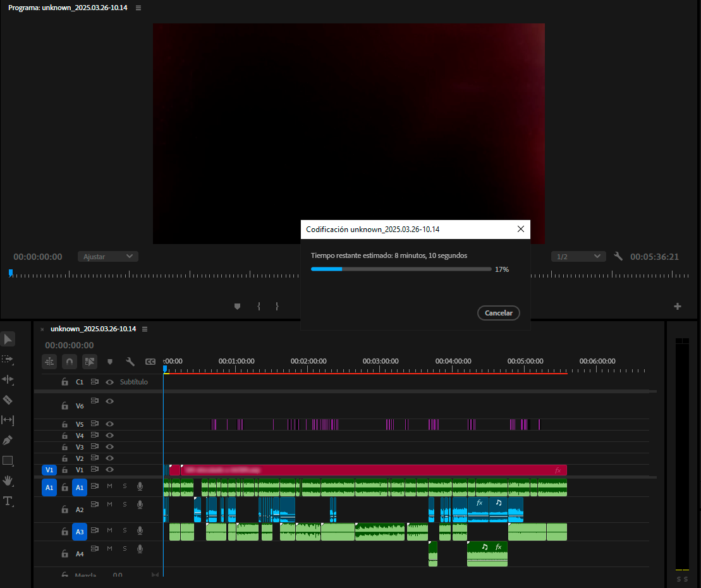Add marker in timeline toolbar
Viewport: 701px width, 588px height.
(110, 362)
